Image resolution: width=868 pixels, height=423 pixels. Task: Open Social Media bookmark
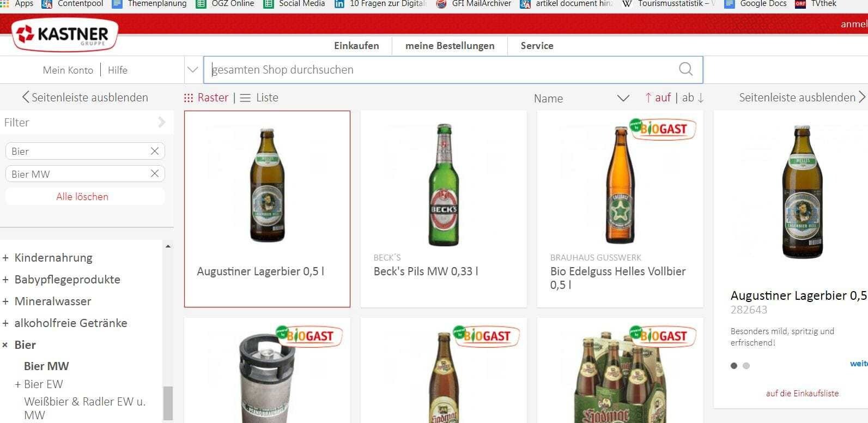(294, 3)
